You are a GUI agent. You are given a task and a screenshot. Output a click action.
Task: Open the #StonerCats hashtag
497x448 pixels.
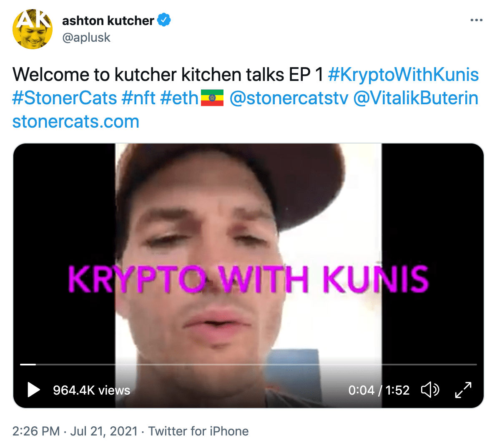pos(65,98)
